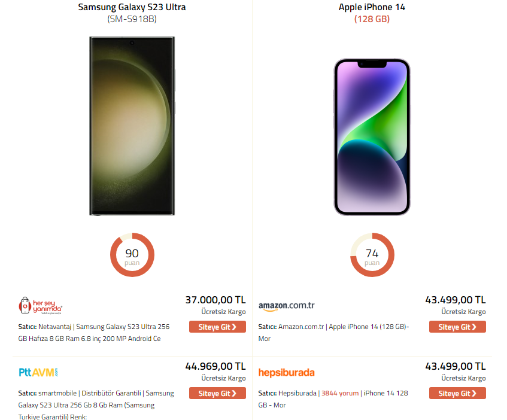Click the 37.000,00 TL price
Image resolution: width=507 pixels, height=420 pixels.
click(x=215, y=300)
